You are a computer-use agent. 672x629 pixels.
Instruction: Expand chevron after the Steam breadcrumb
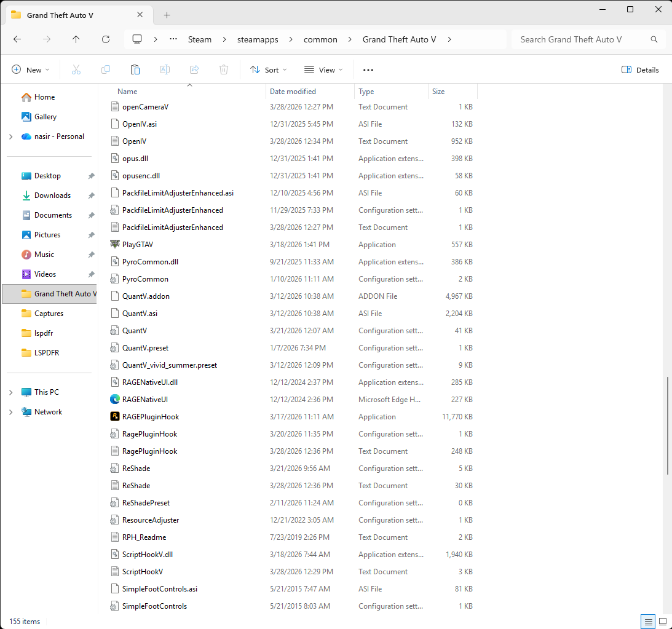point(224,39)
